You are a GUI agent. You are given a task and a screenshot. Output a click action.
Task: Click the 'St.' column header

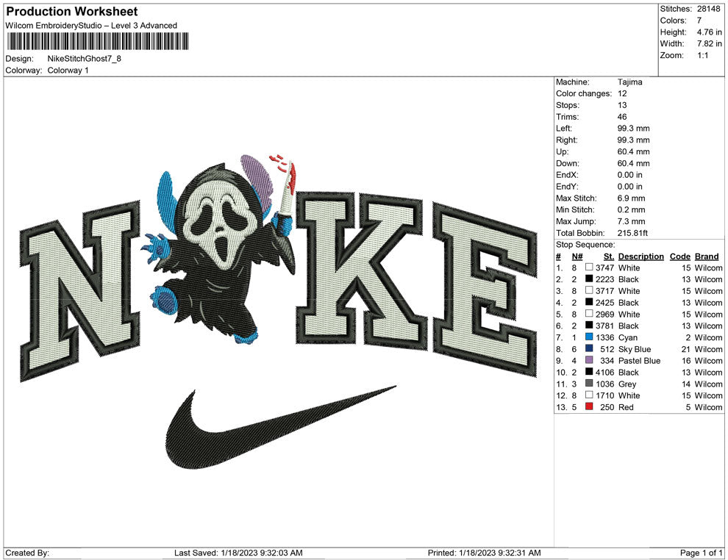click(609, 256)
